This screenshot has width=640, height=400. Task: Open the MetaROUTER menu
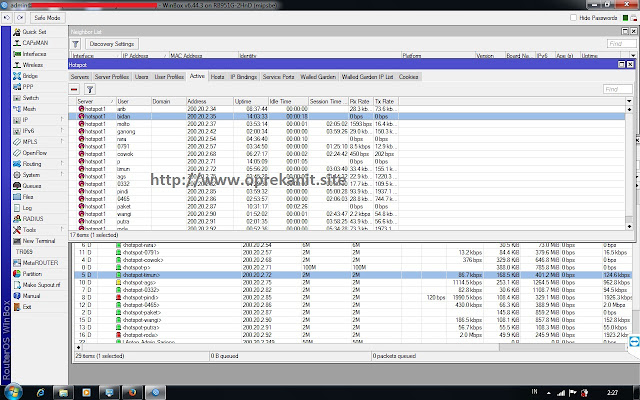point(40,263)
